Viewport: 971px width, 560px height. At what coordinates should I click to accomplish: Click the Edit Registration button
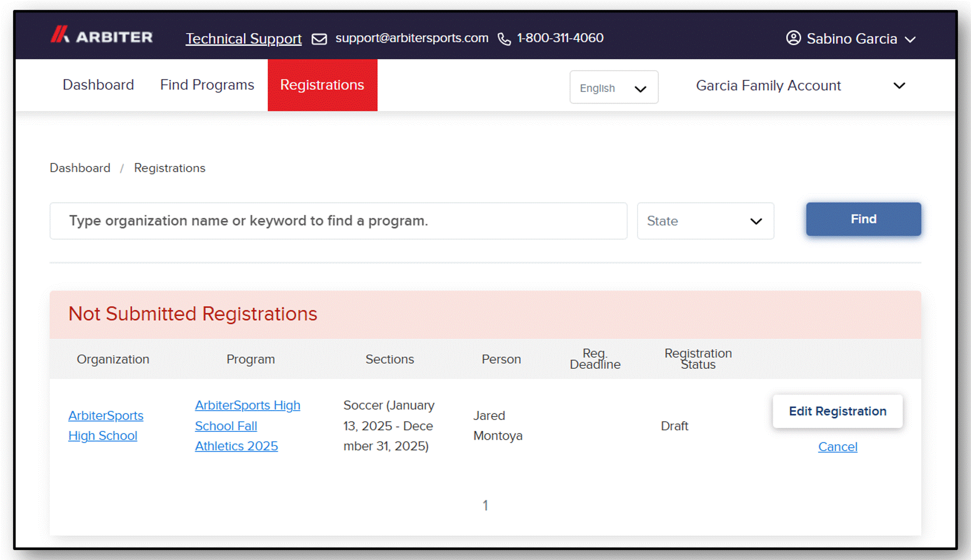tap(838, 411)
